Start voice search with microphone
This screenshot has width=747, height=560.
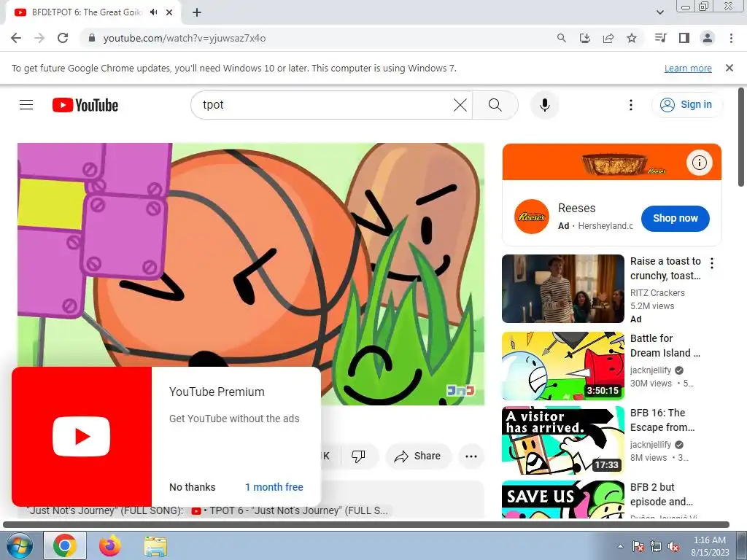tap(544, 105)
